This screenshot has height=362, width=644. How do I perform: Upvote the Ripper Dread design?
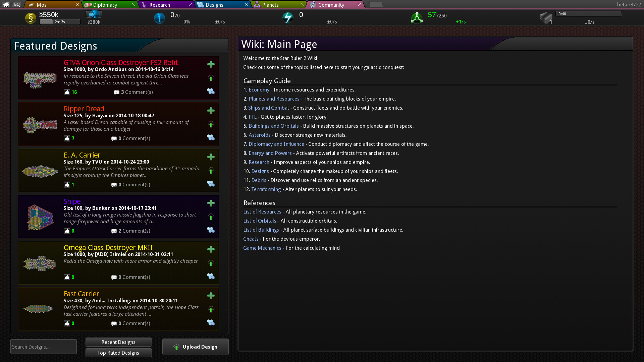[211, 124]
